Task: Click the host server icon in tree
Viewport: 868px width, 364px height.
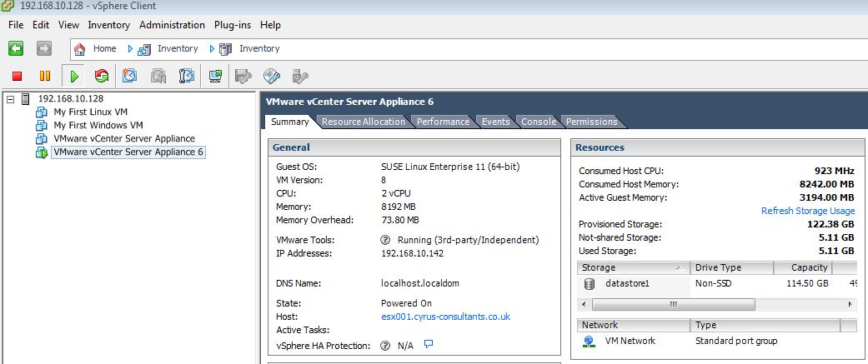Action: tap(25, 99)
